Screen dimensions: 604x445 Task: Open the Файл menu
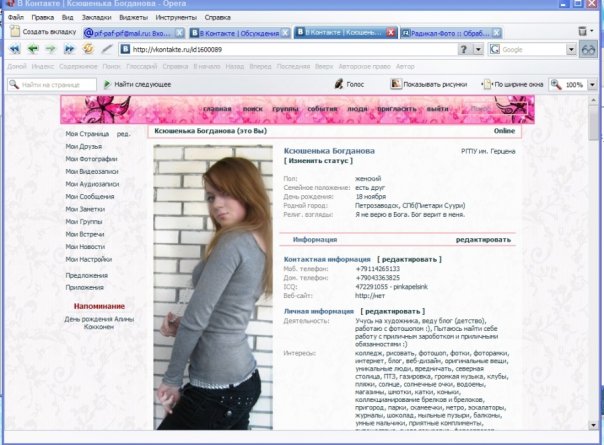(15, 17)
